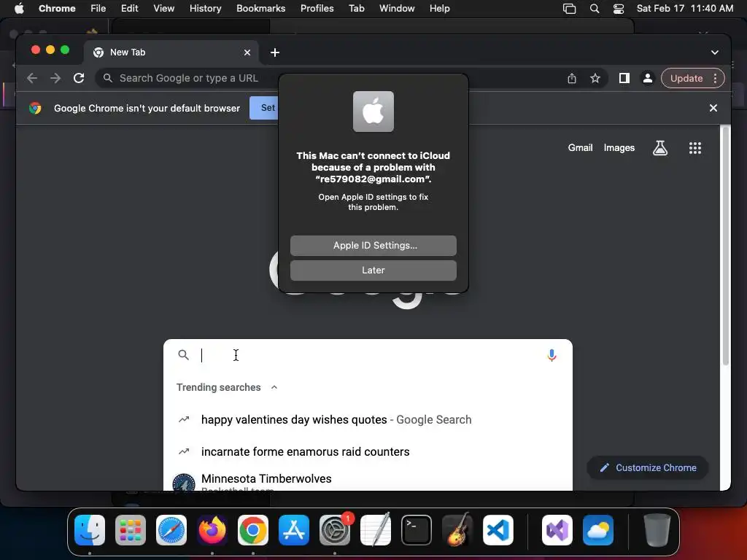
Task: Open System Settings from the Dock
Action: coord(334,529)
